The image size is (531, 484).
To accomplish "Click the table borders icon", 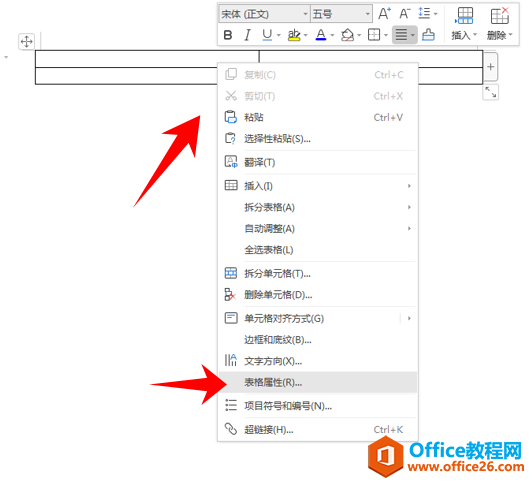I will pos(374,35).
